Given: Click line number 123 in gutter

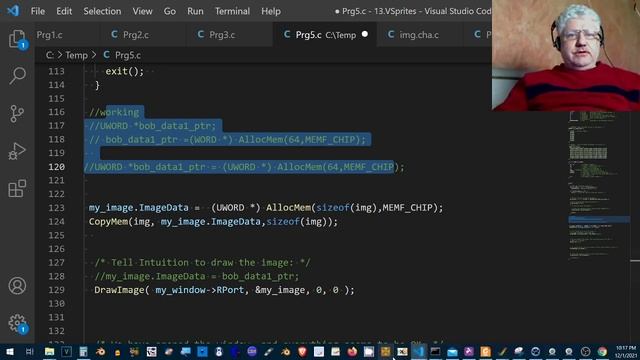Looking at the screenshot, I should [x=56, y=208].
